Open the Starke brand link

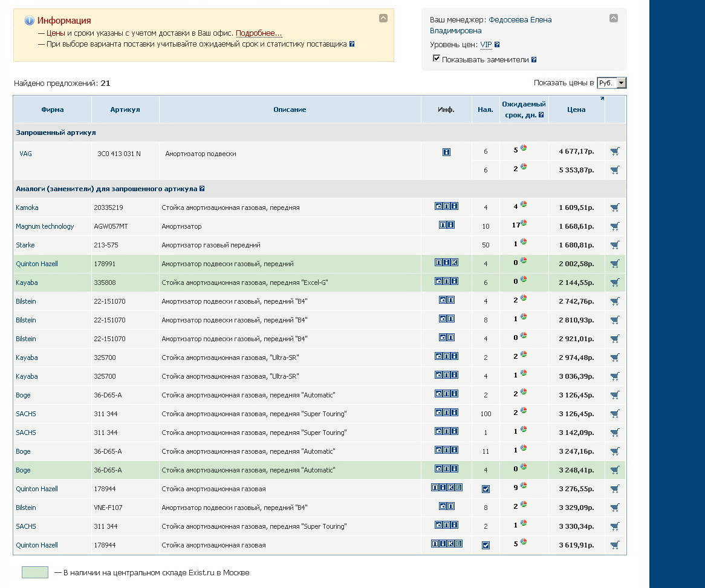tap(25, 245)
